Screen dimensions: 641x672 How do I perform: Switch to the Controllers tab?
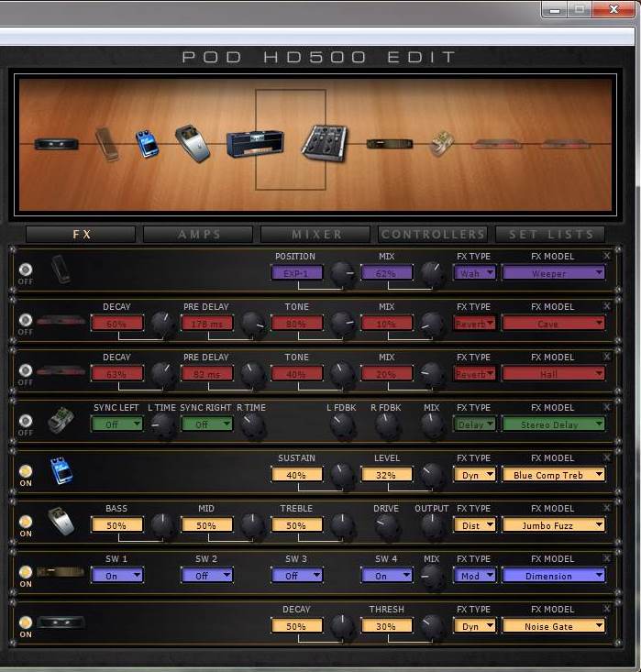click(x=433, y=235)
